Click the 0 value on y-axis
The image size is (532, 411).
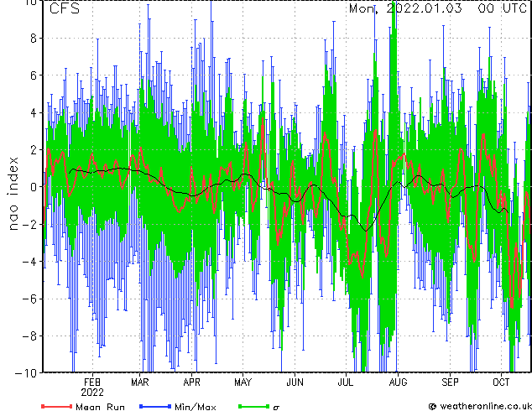coord(34,187)
